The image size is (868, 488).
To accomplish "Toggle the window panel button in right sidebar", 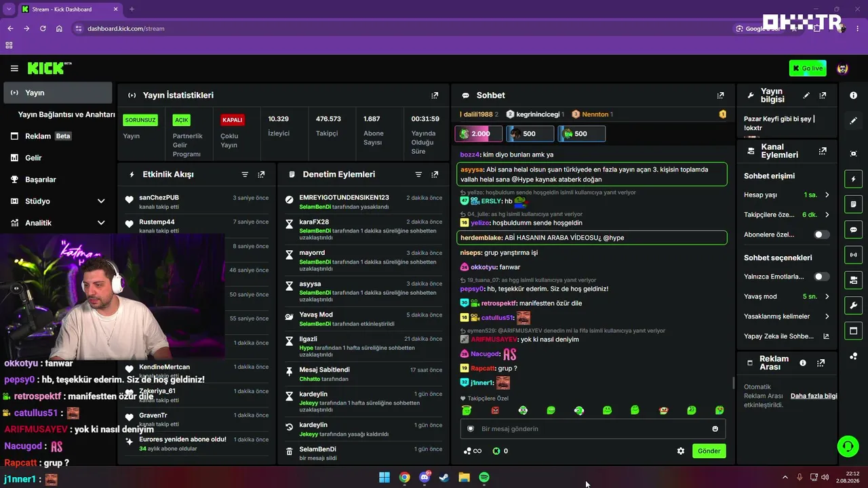I will pos(853,331).
